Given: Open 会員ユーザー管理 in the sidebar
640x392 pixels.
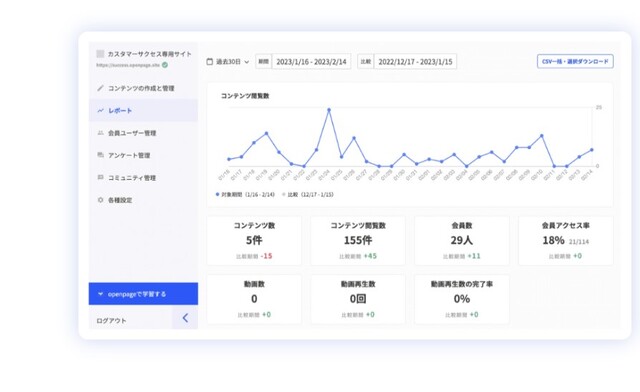Looking at the screenshot, I should 143,133.
